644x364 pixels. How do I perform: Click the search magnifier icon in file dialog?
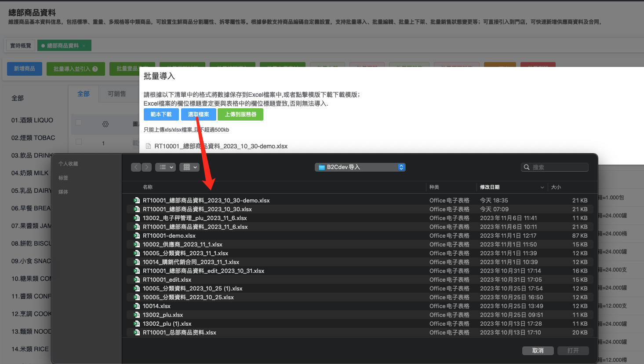527,167
